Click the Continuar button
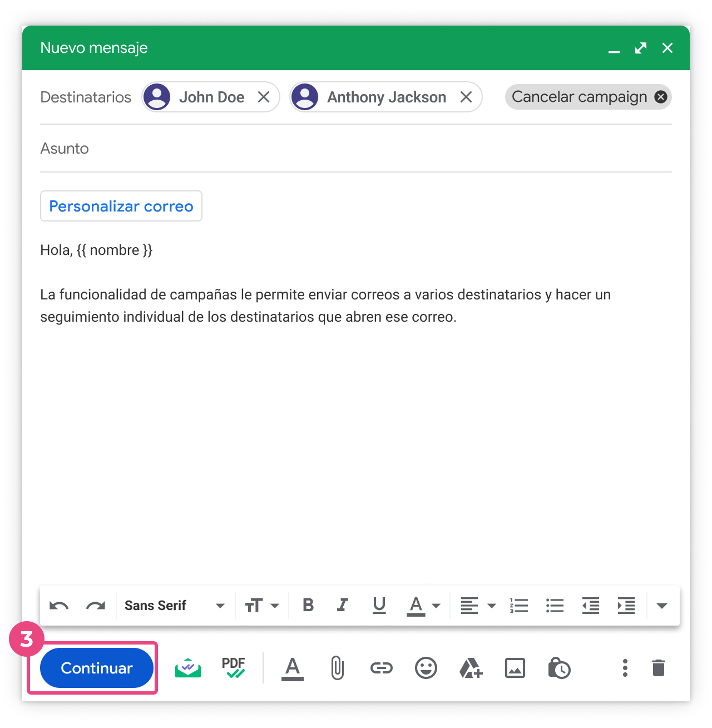This screenshot has width=712, height=728. tap(97, 668)
